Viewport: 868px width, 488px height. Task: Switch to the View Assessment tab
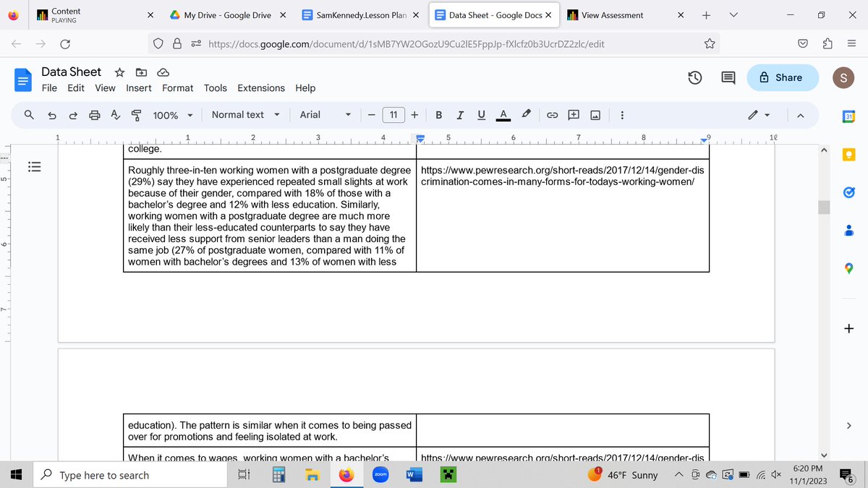click(626, 15)
